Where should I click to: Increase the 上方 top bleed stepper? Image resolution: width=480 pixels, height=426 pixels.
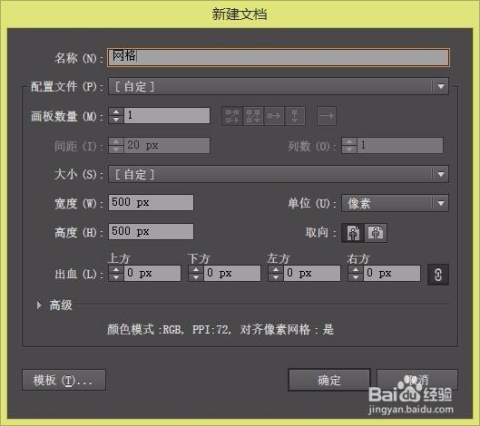[116, 270]
